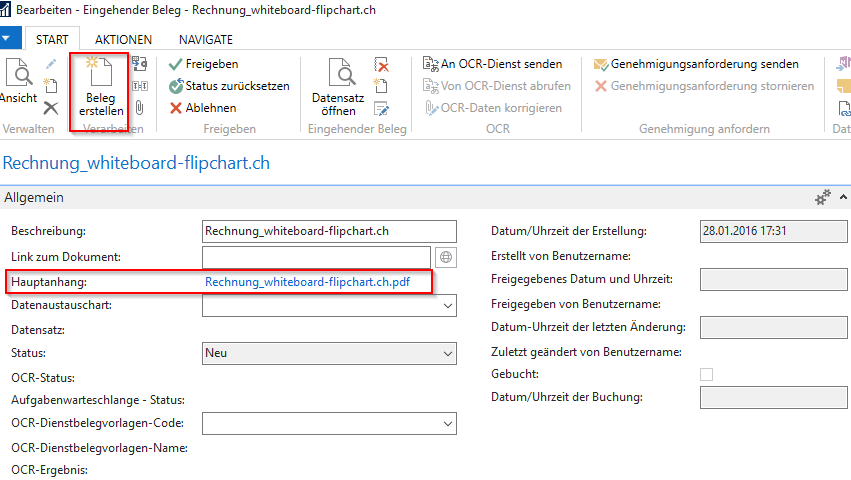The image size is (851, 480).
Task: Click Beleg erstellen in the ribbon
Action: pos(100,87)
